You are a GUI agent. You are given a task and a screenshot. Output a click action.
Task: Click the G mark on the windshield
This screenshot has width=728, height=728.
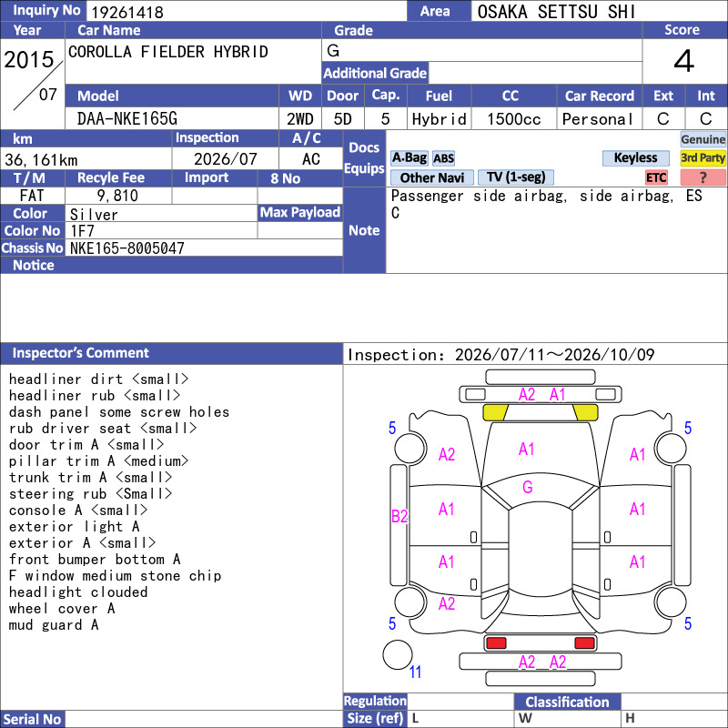527,487
